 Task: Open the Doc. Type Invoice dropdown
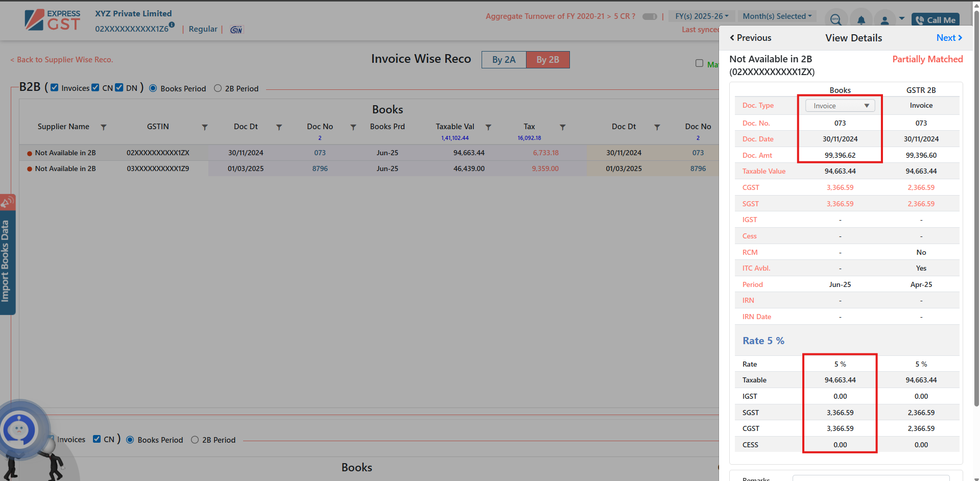point(840,106)
